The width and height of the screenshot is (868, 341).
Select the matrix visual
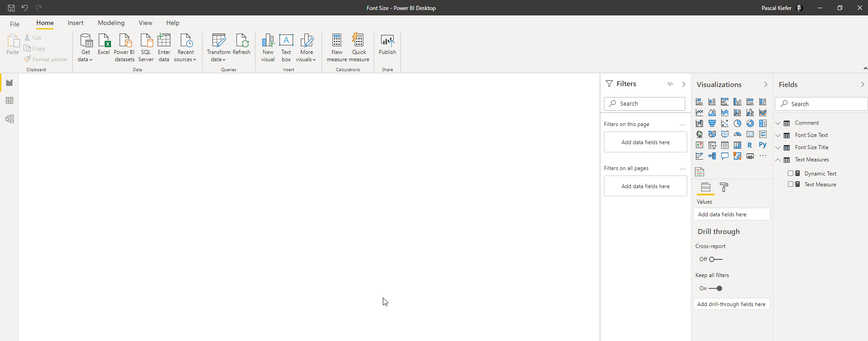point(738,145)
